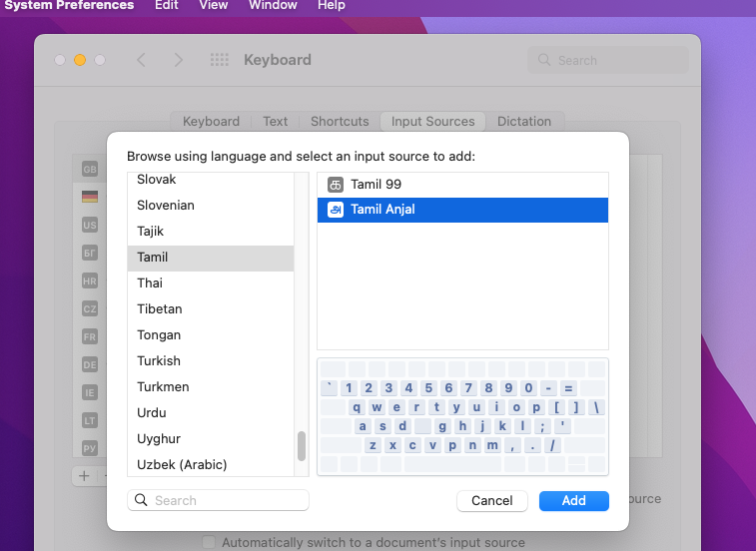Click the Add button
756x551 pixels.
pyautogui.click(x=574, y=501)
